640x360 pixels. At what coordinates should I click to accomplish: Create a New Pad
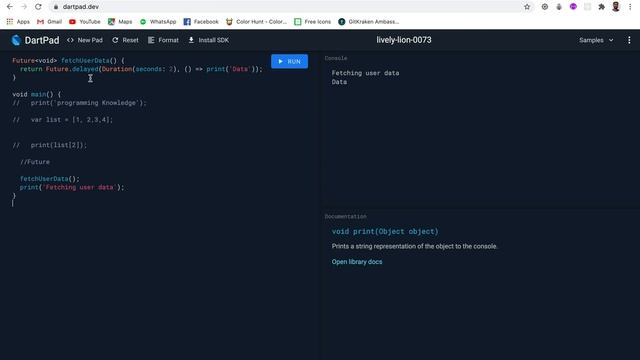coord(85,40)
